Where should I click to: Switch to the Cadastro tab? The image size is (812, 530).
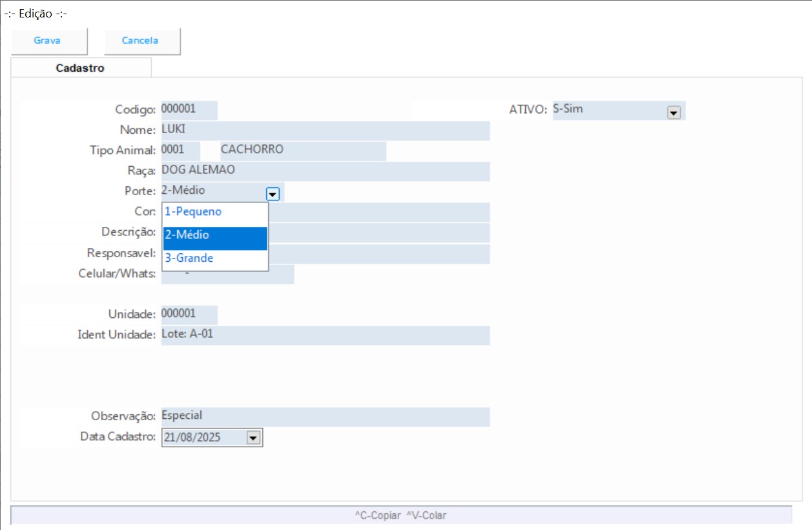80,68
